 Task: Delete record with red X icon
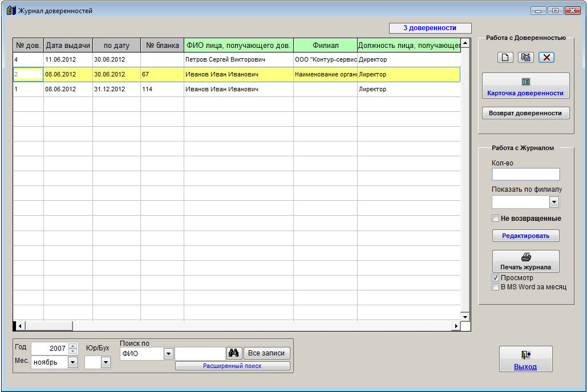tap(546, 57)
